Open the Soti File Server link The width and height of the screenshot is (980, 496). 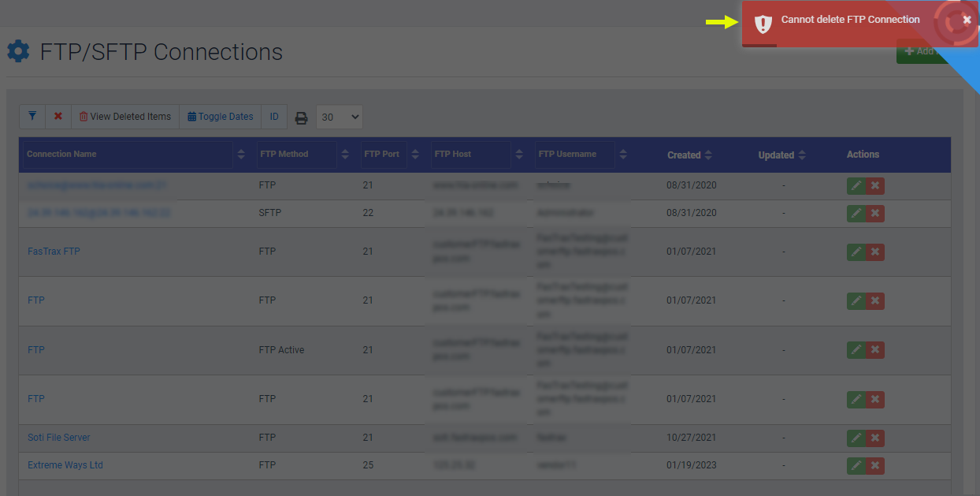click(59, 438)
